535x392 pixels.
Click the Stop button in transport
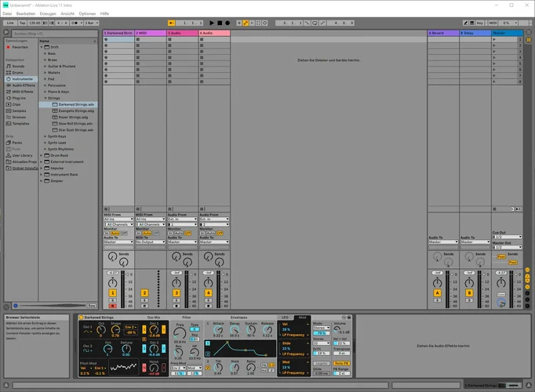point(220,24)
